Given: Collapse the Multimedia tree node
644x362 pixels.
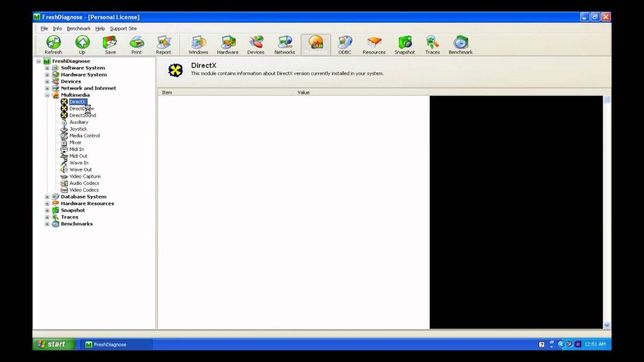Looking at the screenshot, I should tap(47, 95).
